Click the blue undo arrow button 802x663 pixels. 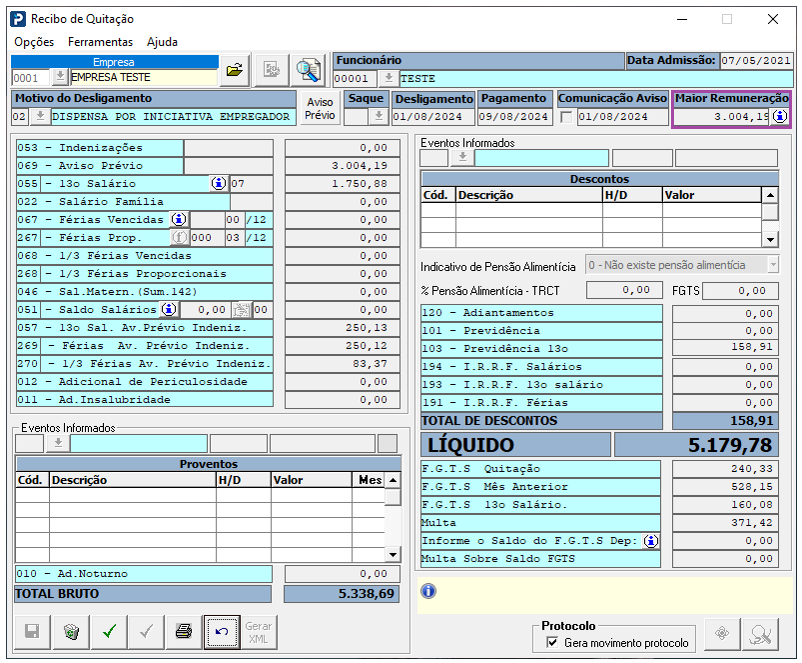pos(222,632)
